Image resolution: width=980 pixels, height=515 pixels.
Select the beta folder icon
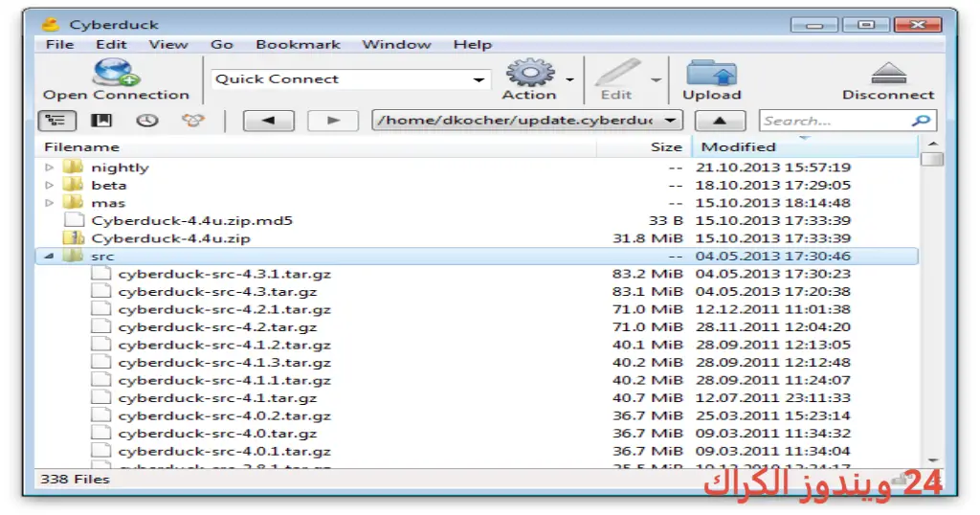point(73,185)
